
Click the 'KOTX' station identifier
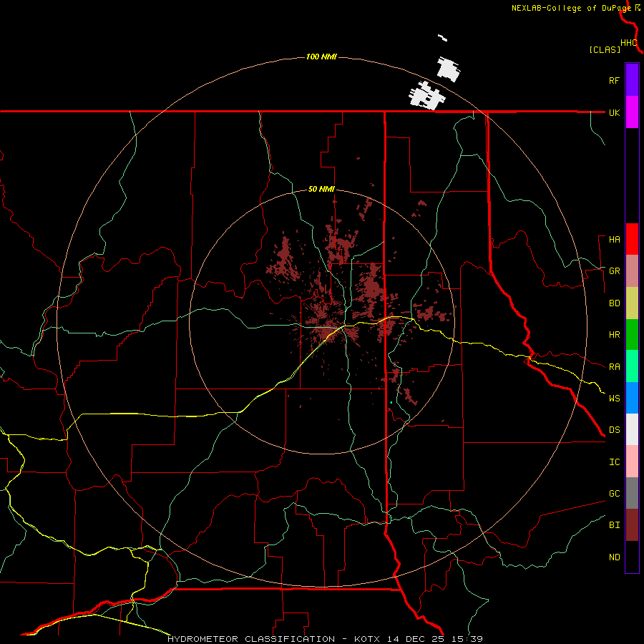click(367, 639)
